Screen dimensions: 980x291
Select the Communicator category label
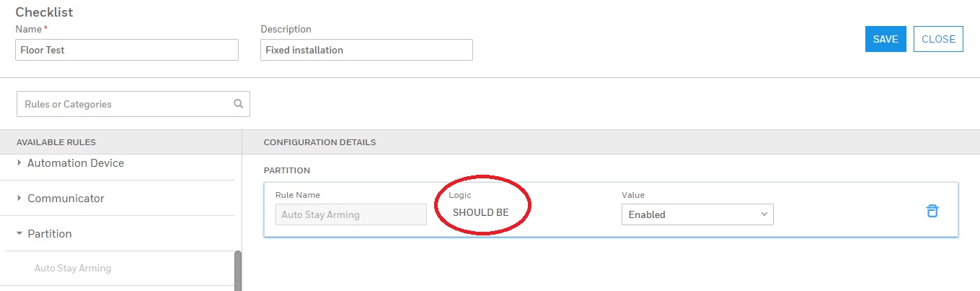tap(66, 199)
